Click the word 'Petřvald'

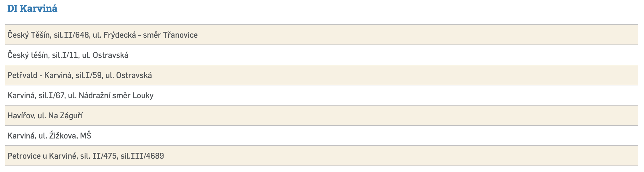(23, 75)
